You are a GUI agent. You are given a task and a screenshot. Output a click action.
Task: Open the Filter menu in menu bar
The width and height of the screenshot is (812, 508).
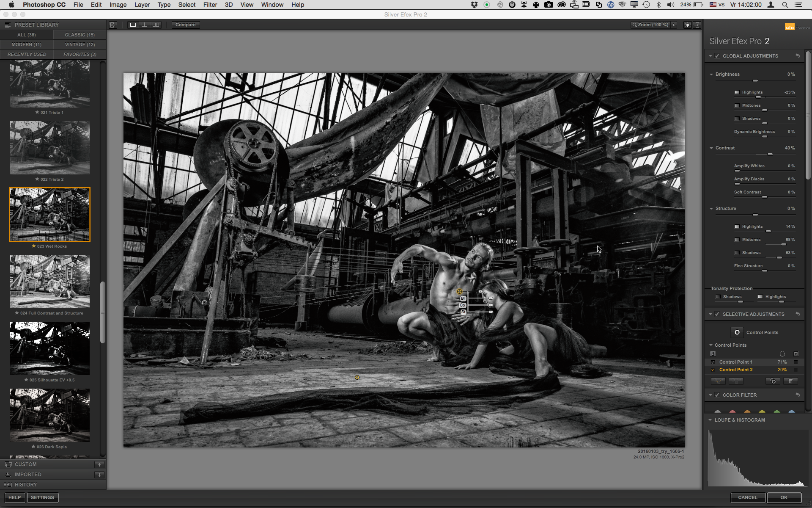210,5
